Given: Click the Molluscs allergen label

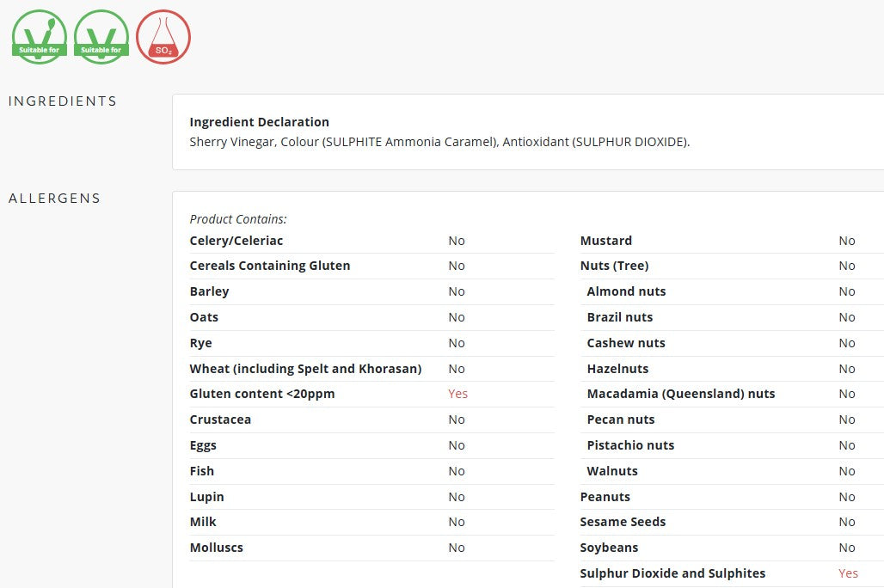Looking at the screenshot, I should coord(217,548).
